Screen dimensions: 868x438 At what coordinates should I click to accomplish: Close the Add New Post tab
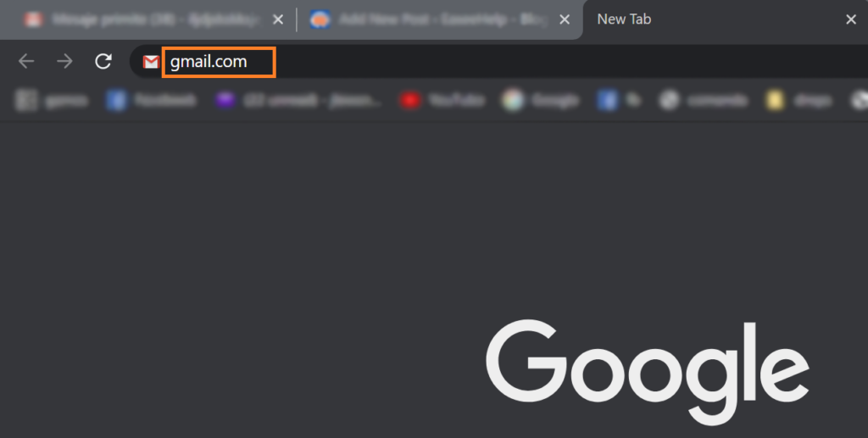click(565, 20)
